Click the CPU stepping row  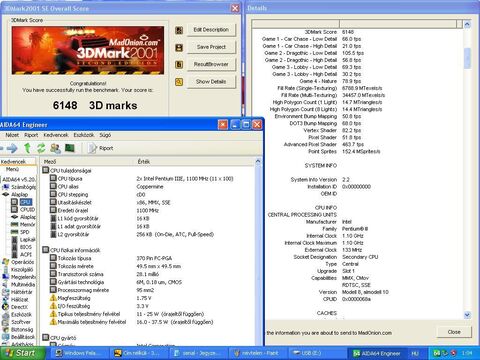coord(98,194)
